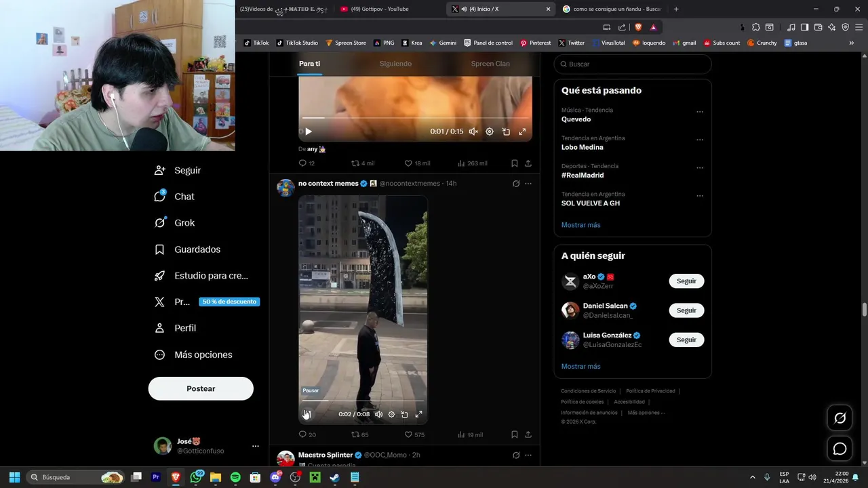Viewport: 868px width, 488px height.
Task: Follow Luisa González
Action: coord(686,340)
